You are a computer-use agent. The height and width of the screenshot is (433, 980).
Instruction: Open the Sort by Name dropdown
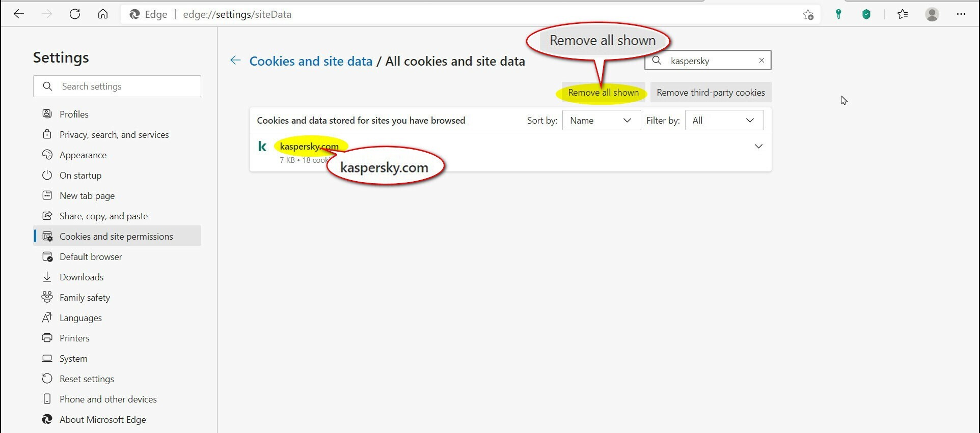point(602,121)
